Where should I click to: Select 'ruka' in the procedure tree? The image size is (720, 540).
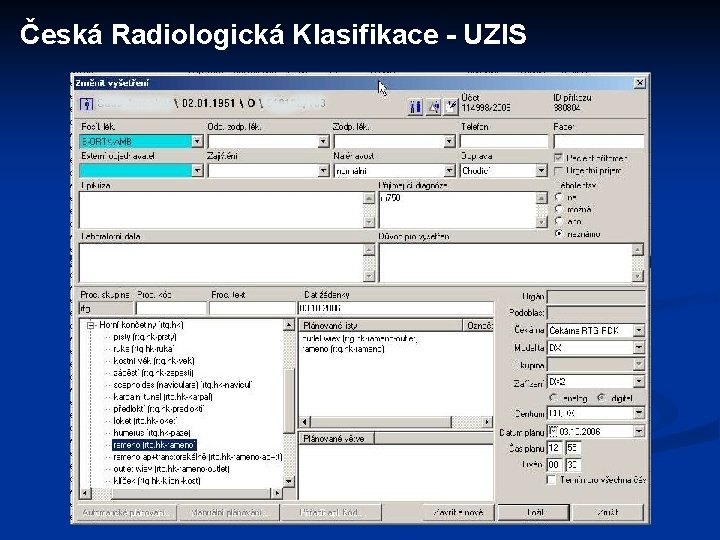[x=143, y=349]
